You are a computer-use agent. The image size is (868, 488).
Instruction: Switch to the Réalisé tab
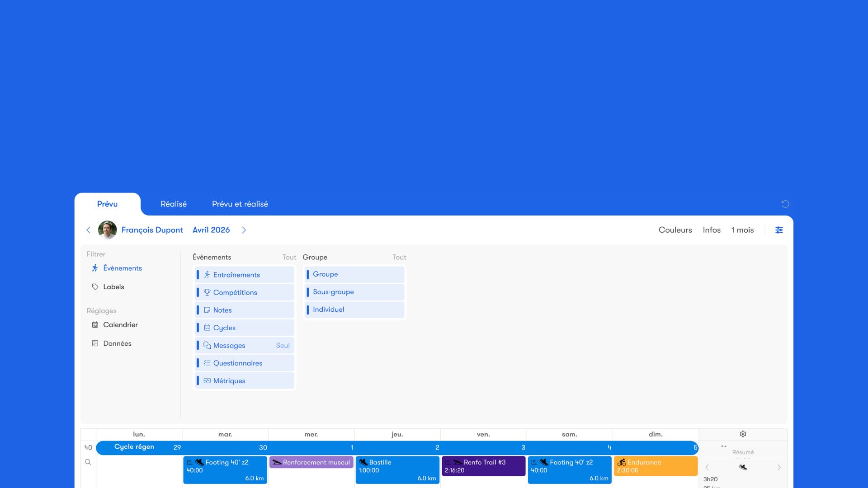tap(174, 204)
